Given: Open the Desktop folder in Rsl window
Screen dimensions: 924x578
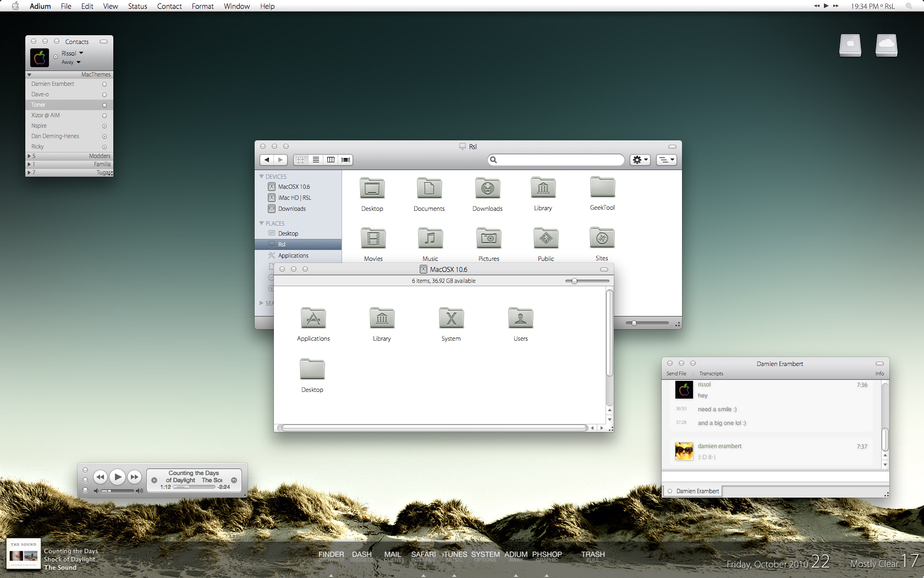Looking at the screenshot, I should [372, 189].
